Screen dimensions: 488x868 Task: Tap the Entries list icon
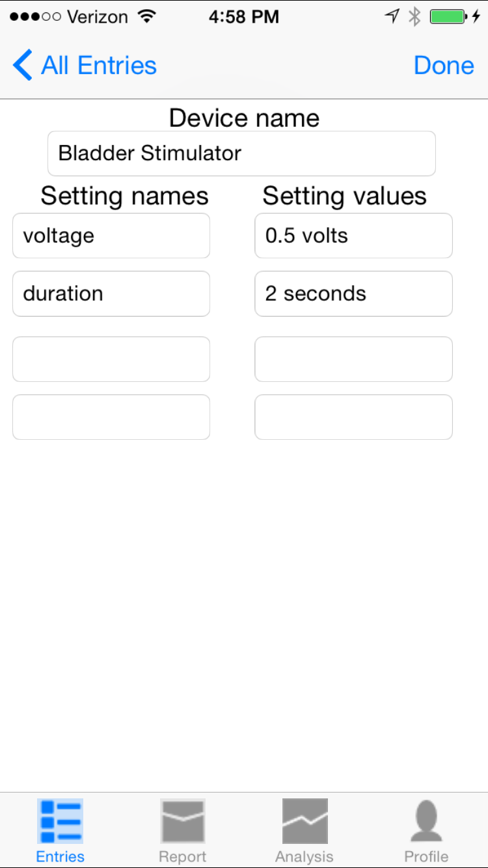coord(61,821)
